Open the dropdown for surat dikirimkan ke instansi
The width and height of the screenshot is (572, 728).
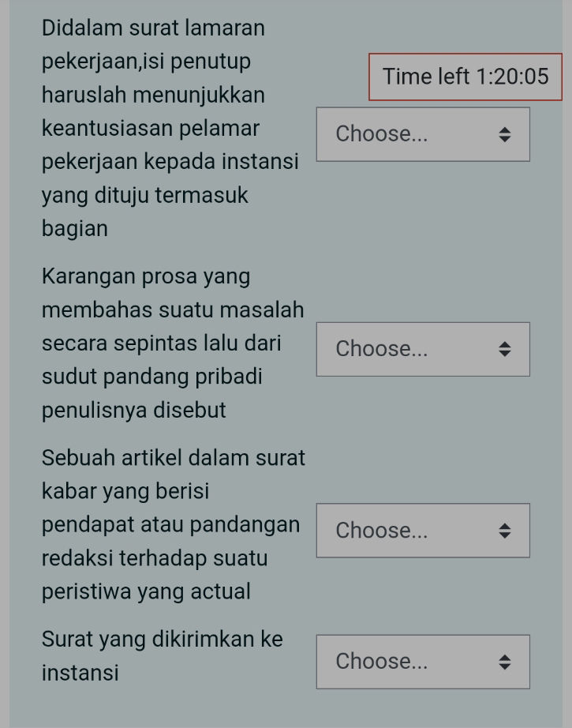423,661
